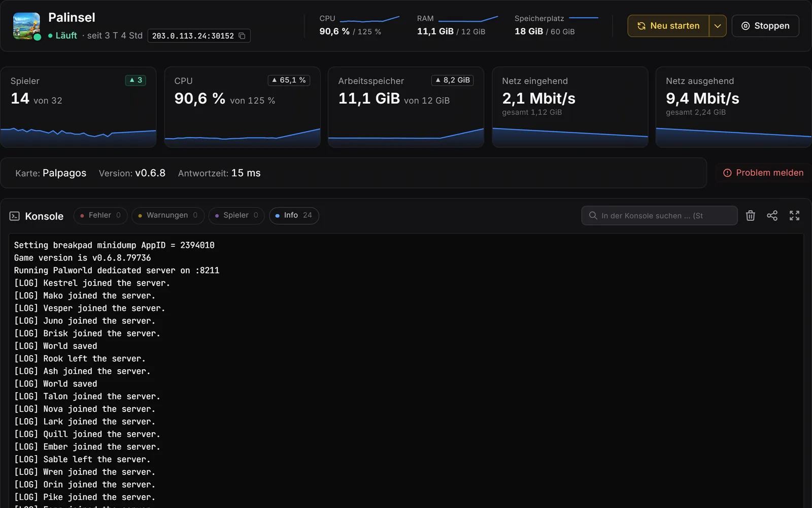The image size is (812, 508).
Task: Click the header RAM sparkline
Action: 468,19
